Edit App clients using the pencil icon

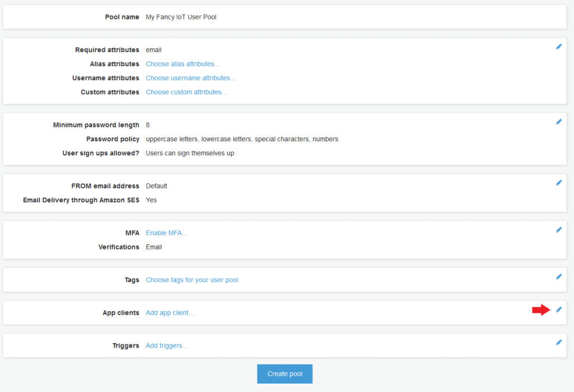pos(558,310)
